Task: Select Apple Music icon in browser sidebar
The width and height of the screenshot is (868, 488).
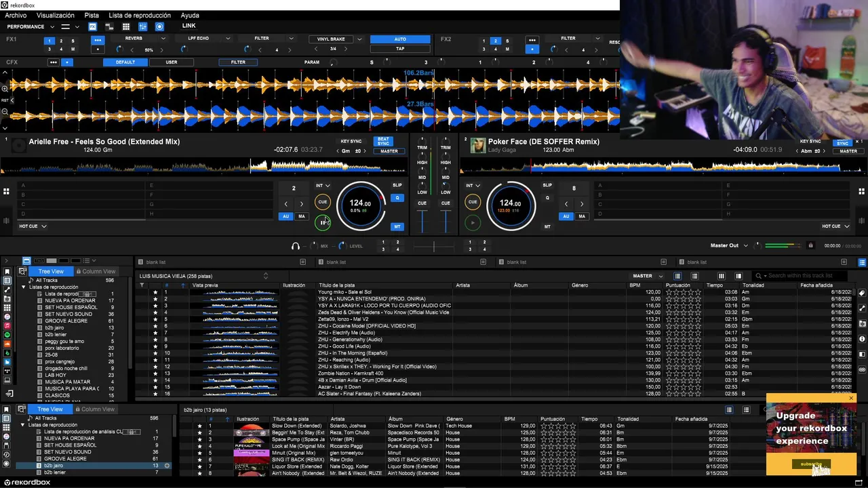Action: pyautogui.click(x=7, y=326)
